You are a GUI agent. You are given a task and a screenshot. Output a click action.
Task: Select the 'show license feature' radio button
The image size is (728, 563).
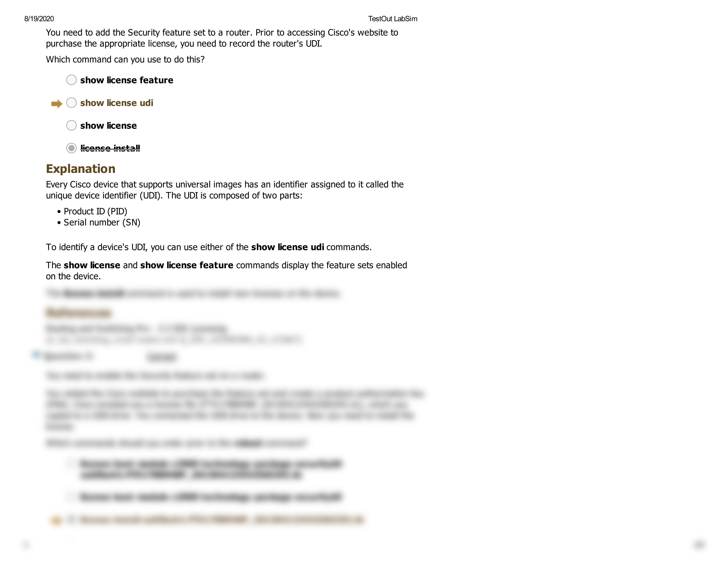coord(71,80)
